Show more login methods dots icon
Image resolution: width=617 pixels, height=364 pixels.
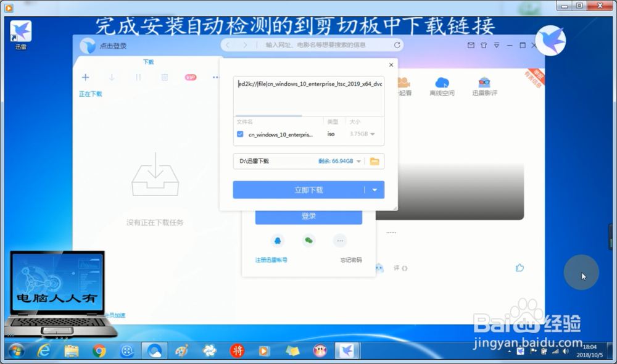coord(340,241)
